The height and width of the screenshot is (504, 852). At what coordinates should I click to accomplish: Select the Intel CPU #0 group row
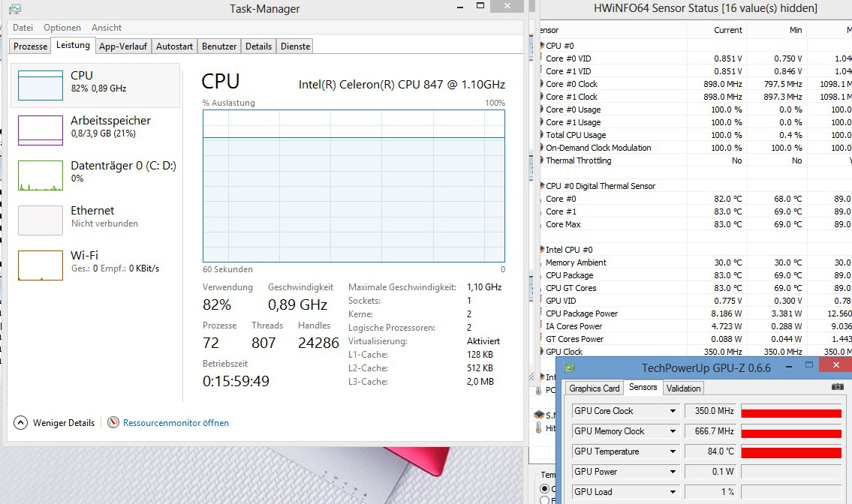click(696, 249)
